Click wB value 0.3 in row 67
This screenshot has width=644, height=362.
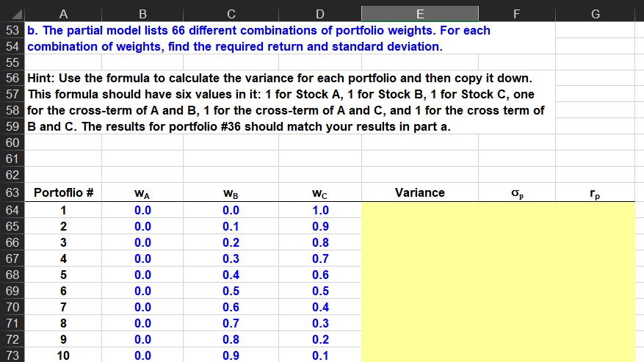pyautogui.click(x=231, y=258)
